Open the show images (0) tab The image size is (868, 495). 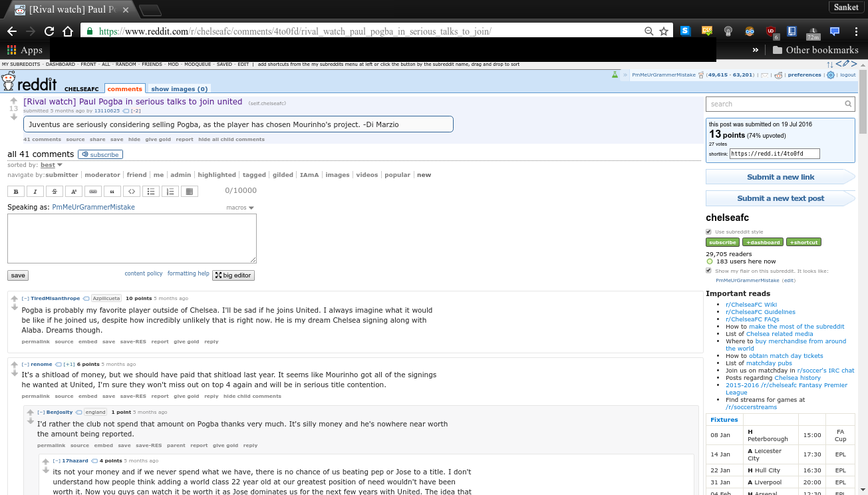[x=180, y=88]
